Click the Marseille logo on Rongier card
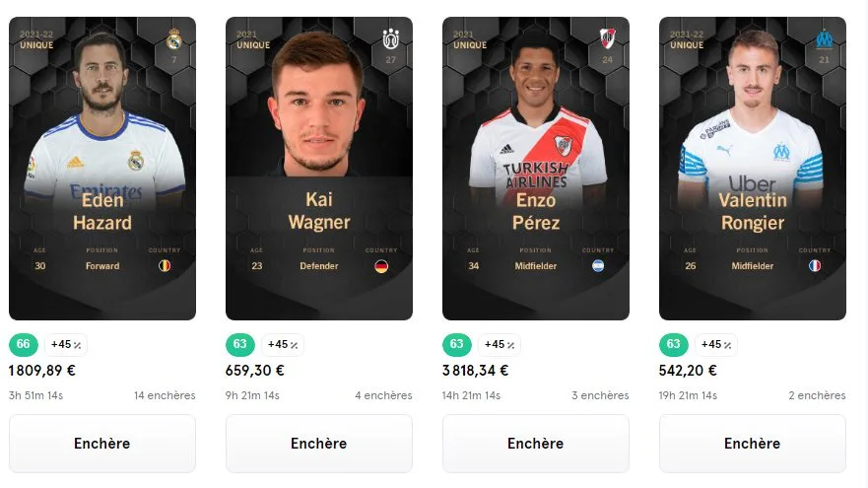The width and height of the screenshot is (868, 488). pos(824,38)
